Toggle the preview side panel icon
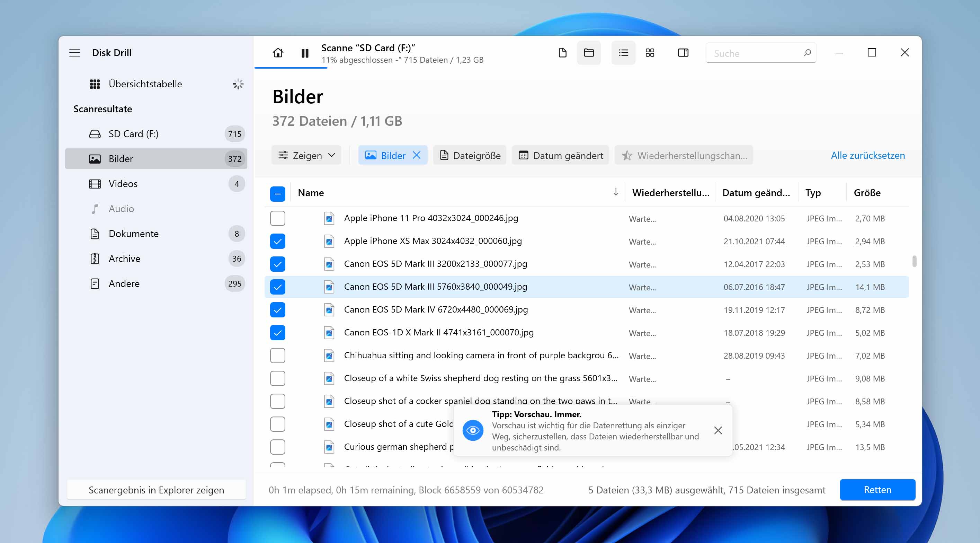Image resolution: width=980 pixels, height=543 pixels. tap(683, 53)
